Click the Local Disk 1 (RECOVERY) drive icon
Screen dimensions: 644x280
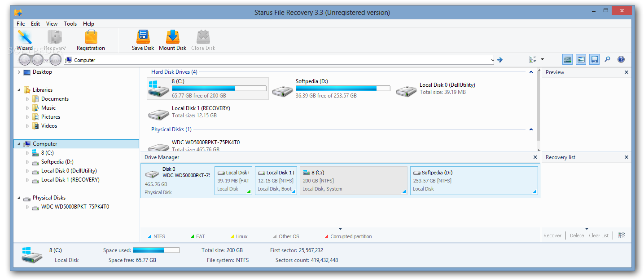coord(158,115)
